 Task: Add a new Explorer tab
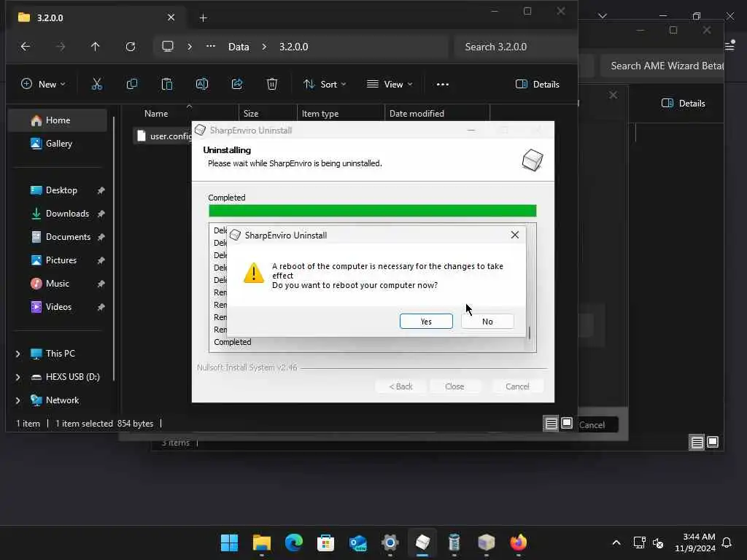[x=203, y=18]
